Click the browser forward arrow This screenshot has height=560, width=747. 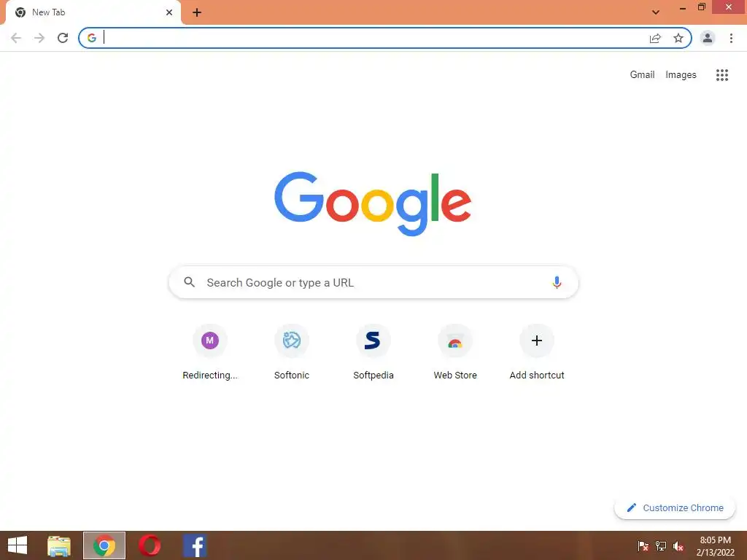[39, 38]
